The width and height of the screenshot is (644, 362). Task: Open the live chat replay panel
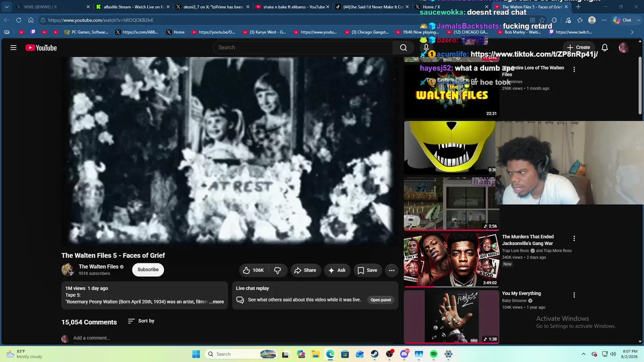coord(381,300)
